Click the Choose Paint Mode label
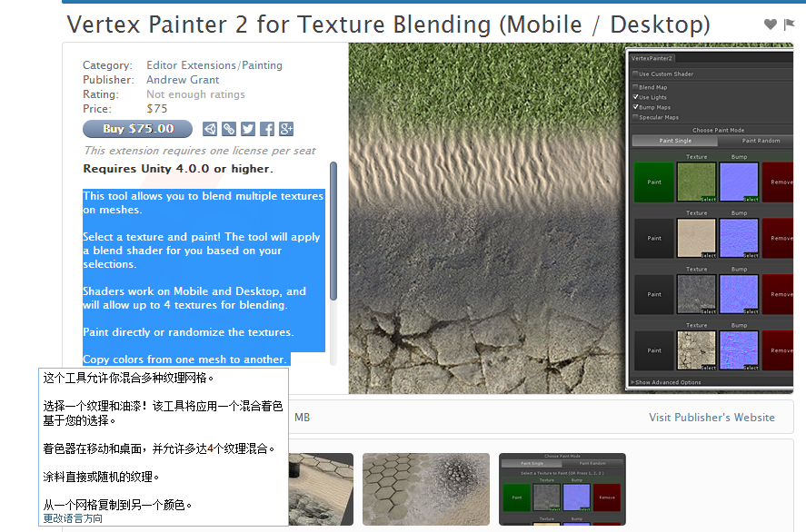806x532 pixels. [718, 131]
